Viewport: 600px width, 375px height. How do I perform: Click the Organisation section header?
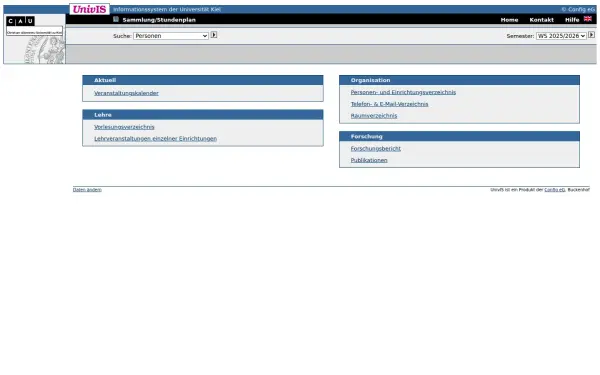[459, 80]
